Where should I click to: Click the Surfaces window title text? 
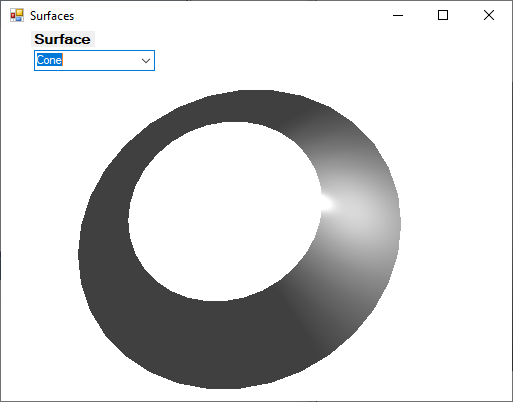tap(52, 16)
